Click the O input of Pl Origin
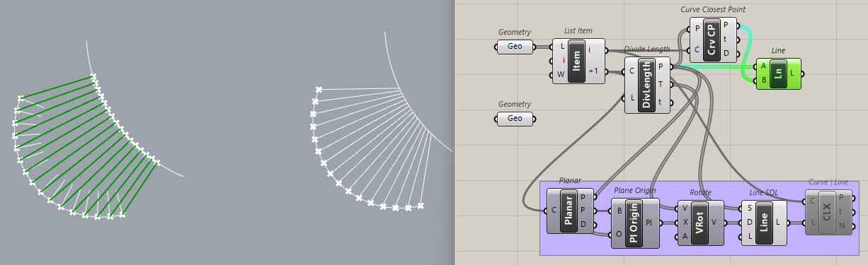 pos(619,235)
